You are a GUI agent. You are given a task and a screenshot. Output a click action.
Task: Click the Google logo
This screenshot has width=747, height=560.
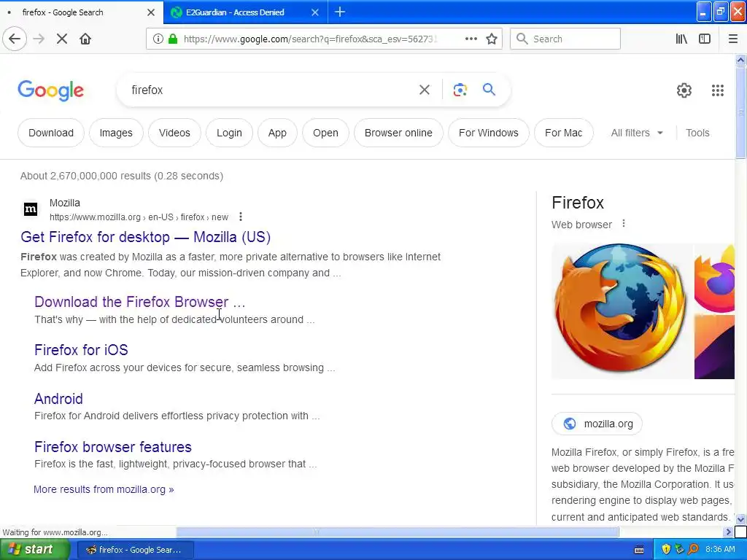(51, 90)
